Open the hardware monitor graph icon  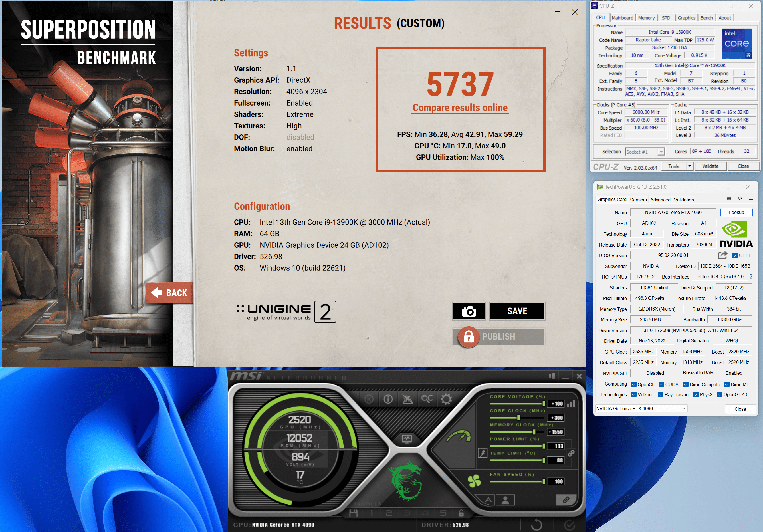click(407, 439)
